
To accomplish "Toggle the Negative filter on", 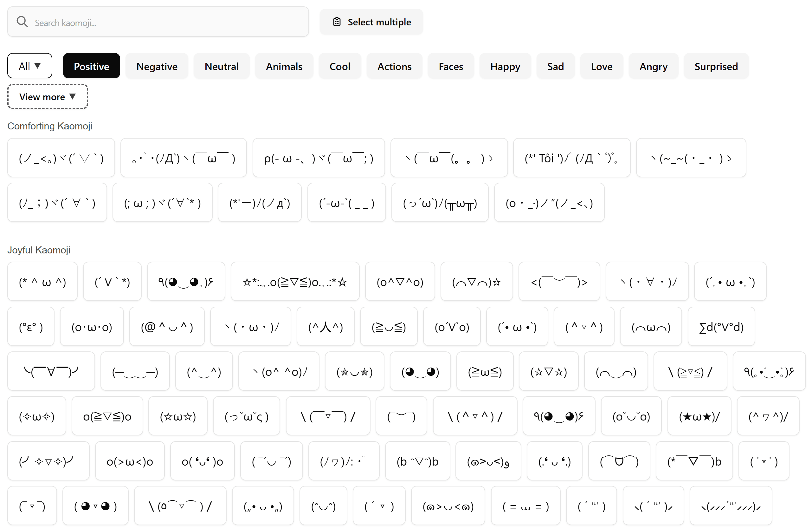I will click(x=157, y=66).
